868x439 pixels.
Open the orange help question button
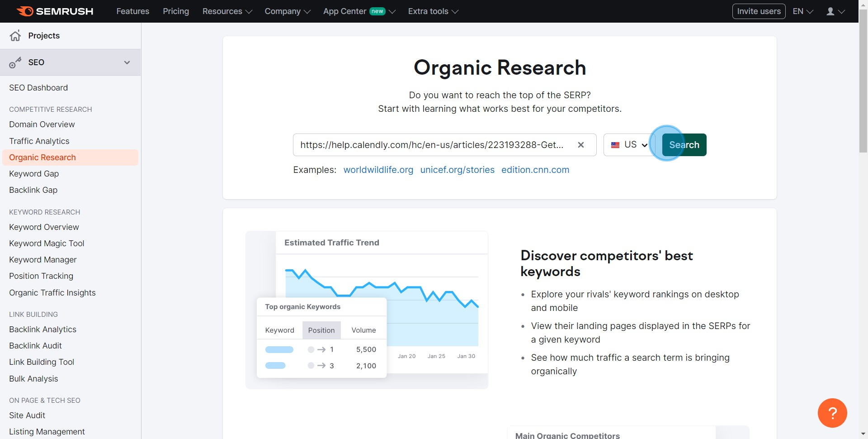pos(832,413)
